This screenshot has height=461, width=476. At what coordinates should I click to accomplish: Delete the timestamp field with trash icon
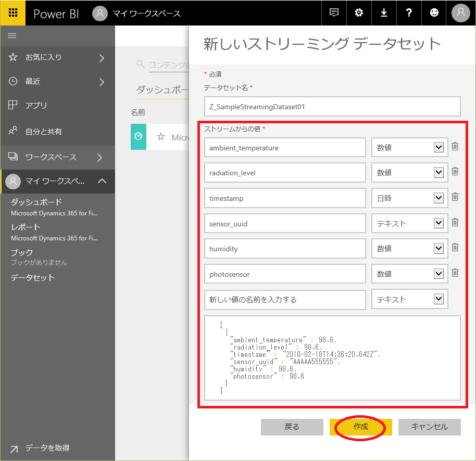[455, 197]
